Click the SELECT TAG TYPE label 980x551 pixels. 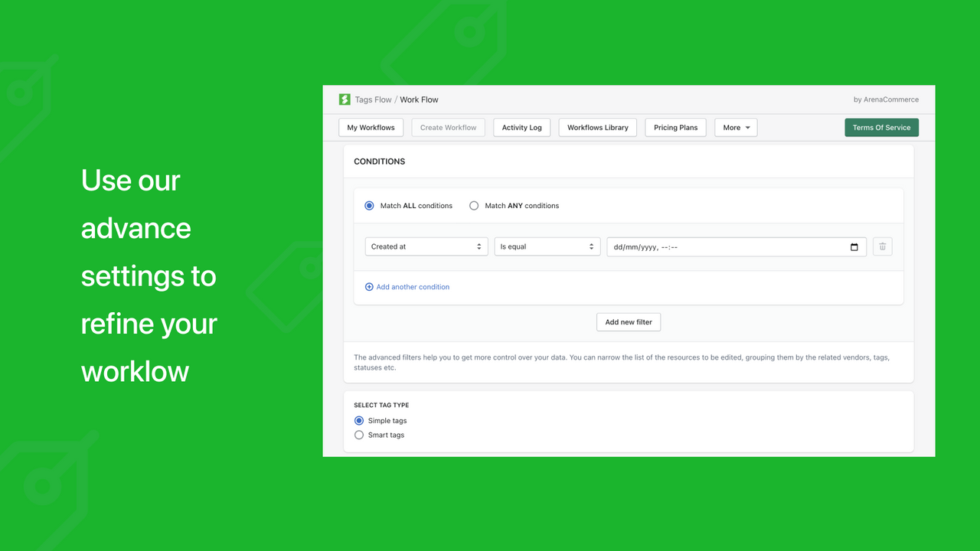(381, 406)
